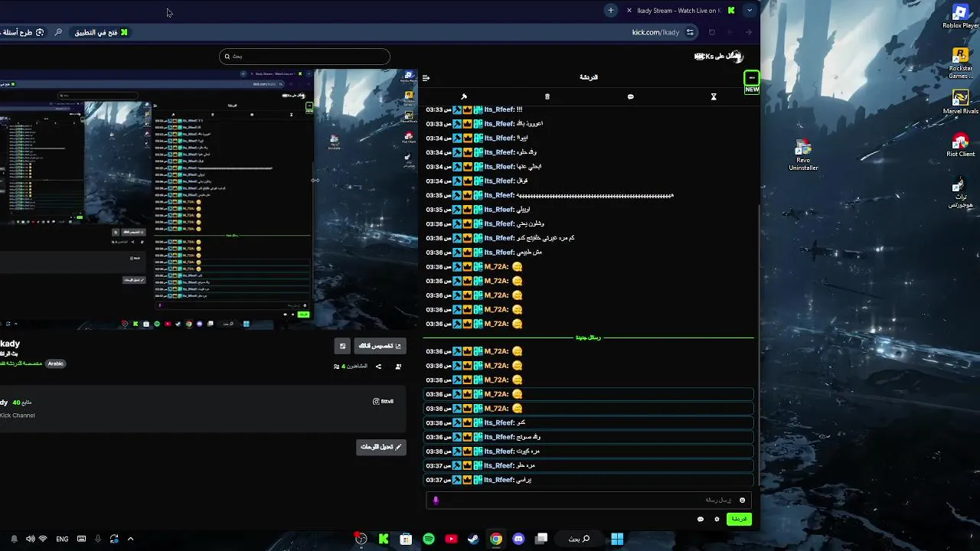This screenshot has width=980, height=551.
Task: Click the chat message input field
Action: coord(589,500)
